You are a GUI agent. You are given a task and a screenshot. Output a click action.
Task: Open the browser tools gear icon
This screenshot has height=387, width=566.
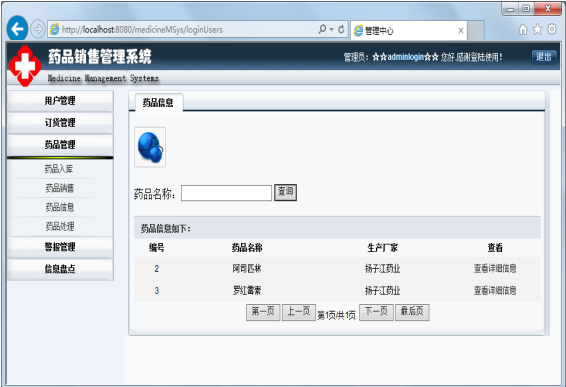552,29
